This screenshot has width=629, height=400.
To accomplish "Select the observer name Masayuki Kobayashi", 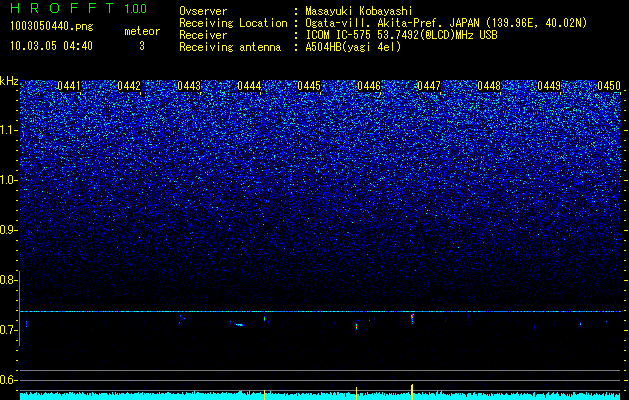I will 359,11.
